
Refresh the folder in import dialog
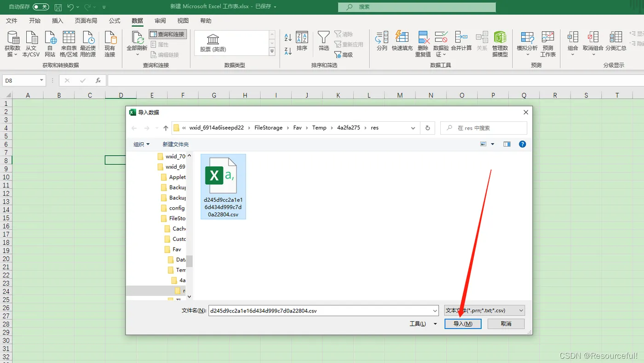(428, 128)
